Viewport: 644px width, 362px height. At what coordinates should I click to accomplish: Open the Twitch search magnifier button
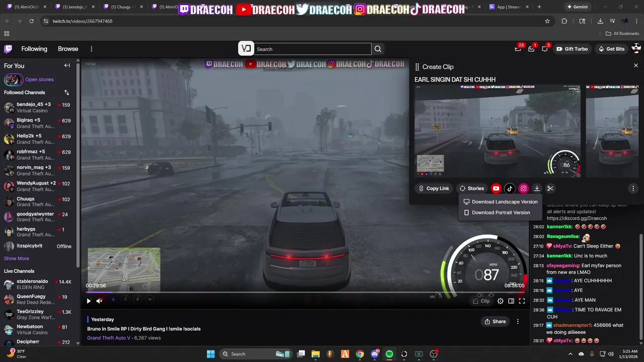click(378, 49)
